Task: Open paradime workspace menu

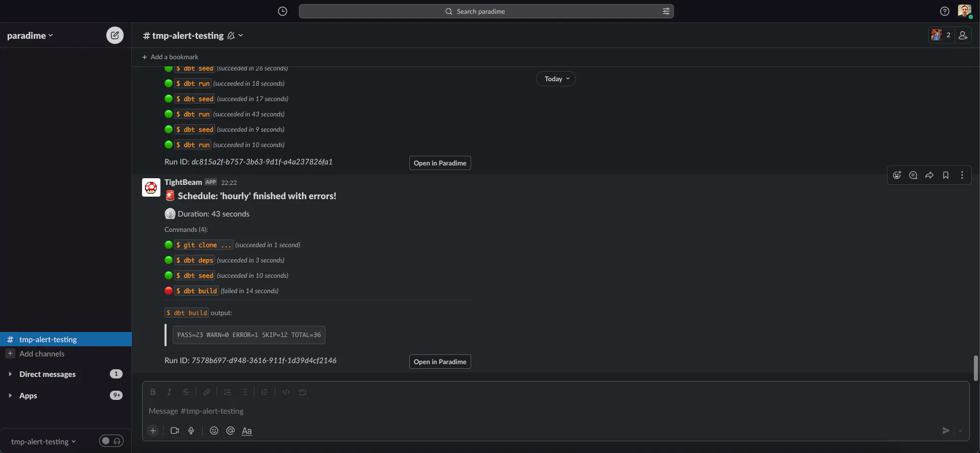Action: (30, 35)
